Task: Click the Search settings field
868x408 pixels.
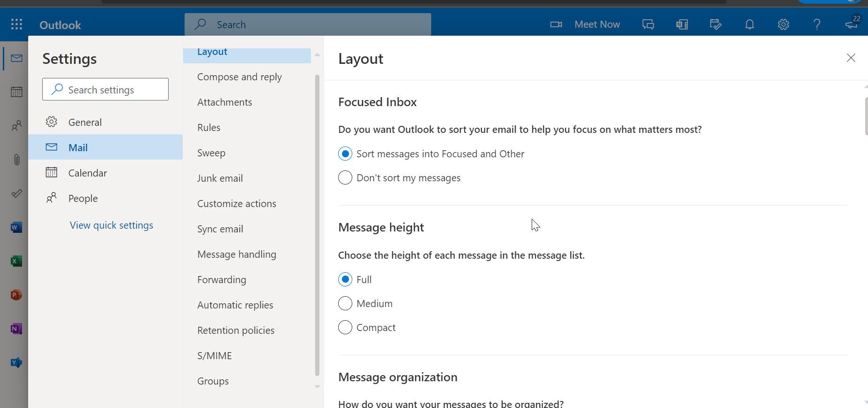Action: (x=105, y=89)
